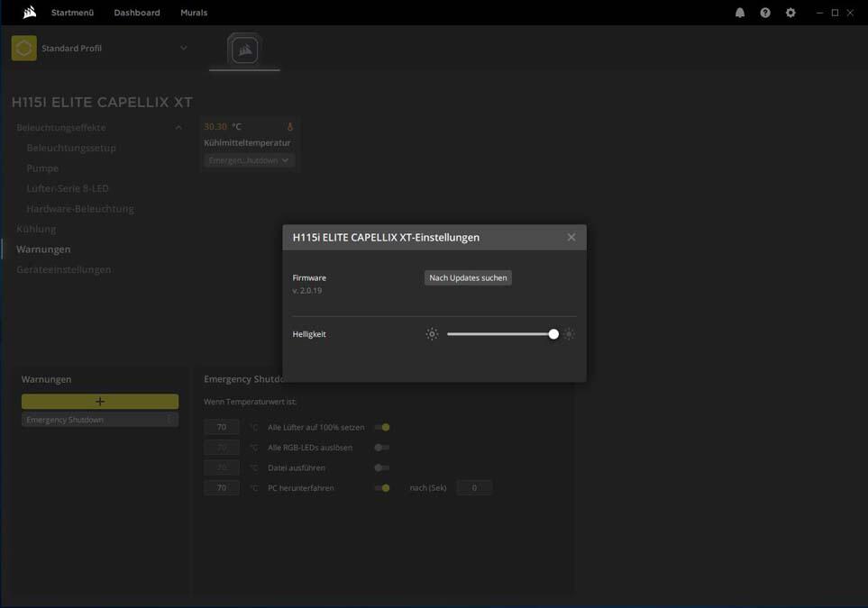Click the temperature field for PC herunterfahren
Image resolution: width=868 pixels, height=608 pixels.
click(222, 488)
